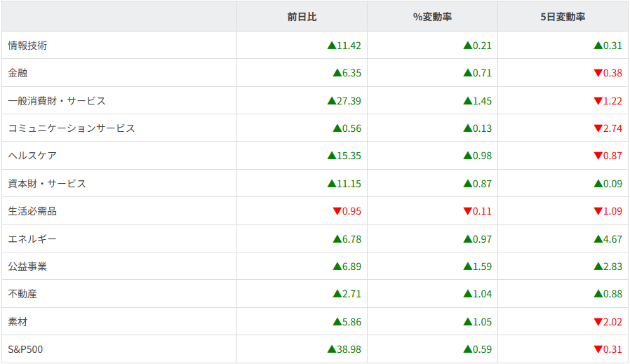Click the red down arrow beside 0.95
The width and height of the screenshot is (630, 364).
(337, 211)
